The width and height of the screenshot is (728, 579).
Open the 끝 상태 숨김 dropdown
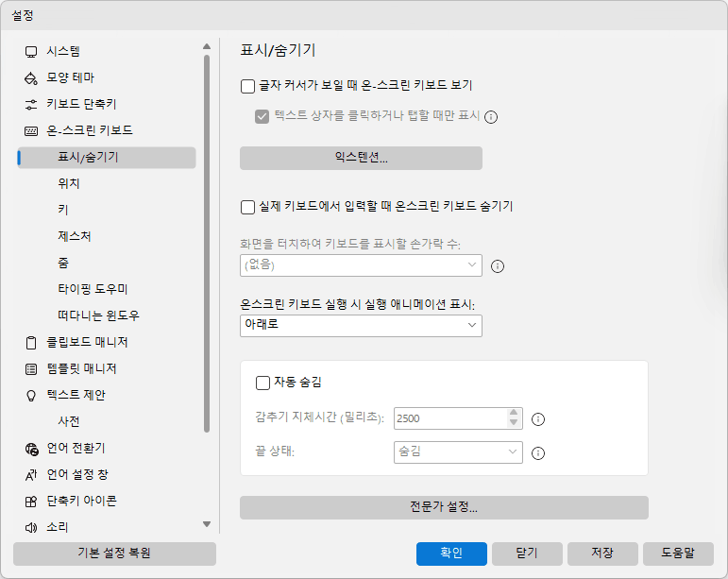click(x=458, y=452)
